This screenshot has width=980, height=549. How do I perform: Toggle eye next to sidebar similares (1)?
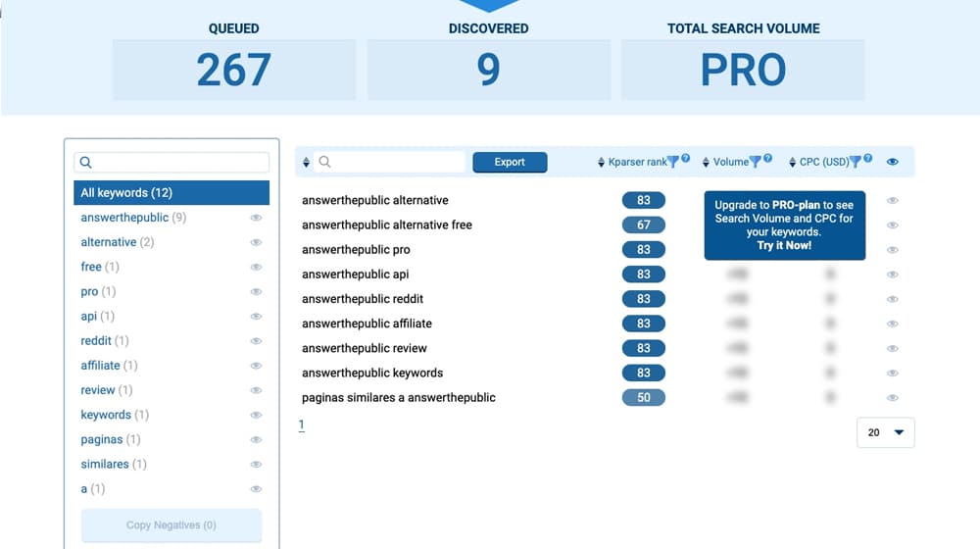tap(256, 465)
